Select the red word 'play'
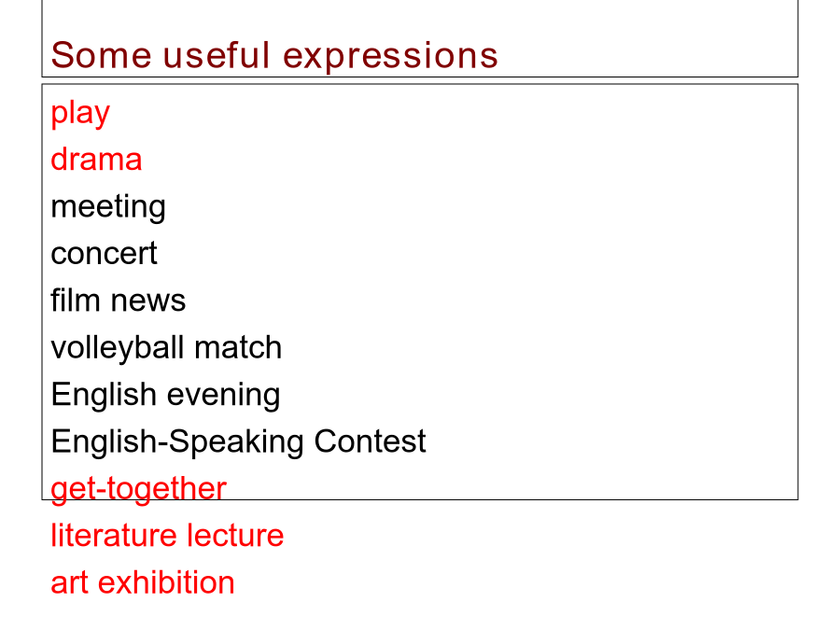 point(80,114)
